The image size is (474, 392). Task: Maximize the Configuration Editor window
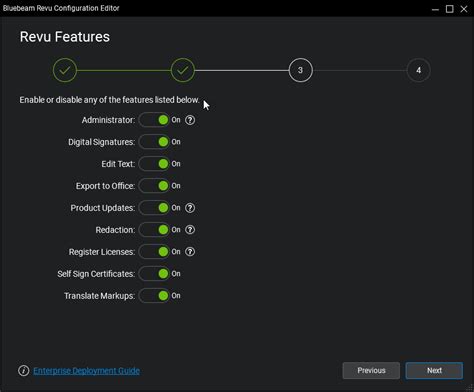(450, 9)
